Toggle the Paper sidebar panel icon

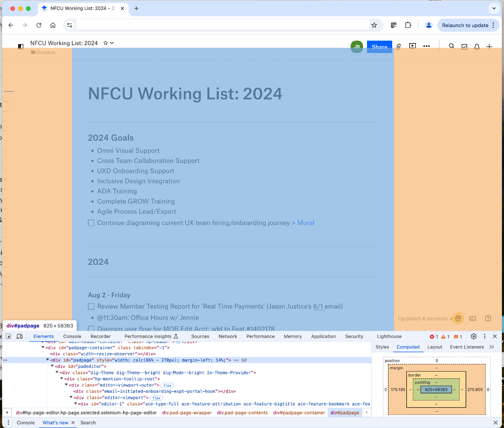pyautogui.click(x=21, y=46)
